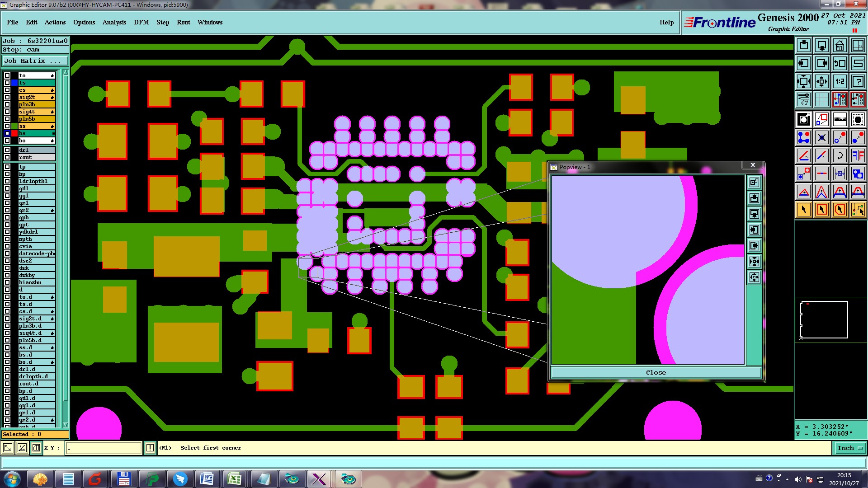This screenshot has height=488, width=868.
Task: Click the Home view icon
Action: pyautogui.click(x=840, y=45)
